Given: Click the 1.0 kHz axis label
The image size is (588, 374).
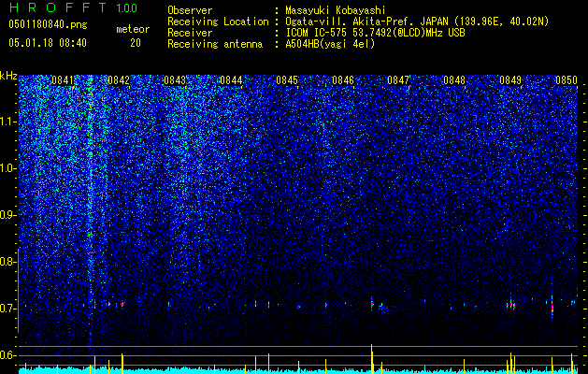Looking at the screenshot, I should [x=7, y=168].
